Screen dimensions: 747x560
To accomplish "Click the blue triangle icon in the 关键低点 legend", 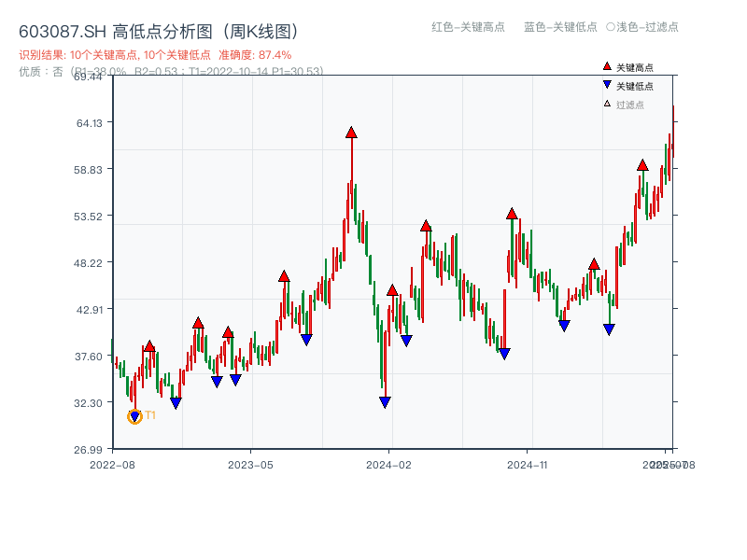I will pos(607,85).
